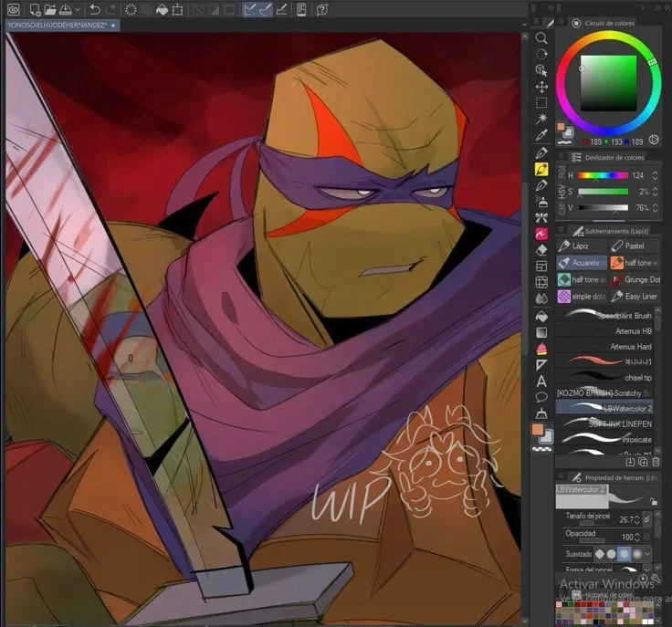Open a file with the folder icon
This screenshot has width=672, height=627.
tap(50, 9)
